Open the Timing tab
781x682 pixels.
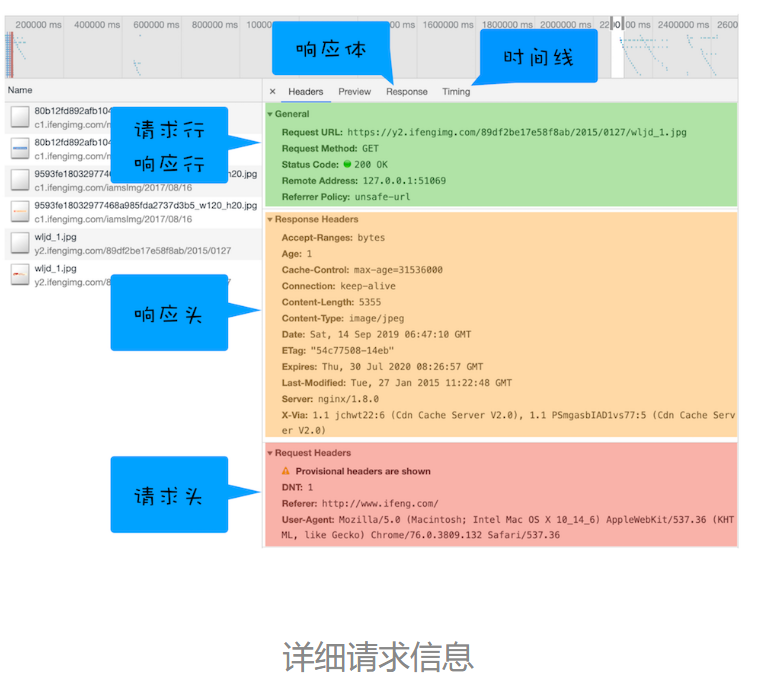456,92
